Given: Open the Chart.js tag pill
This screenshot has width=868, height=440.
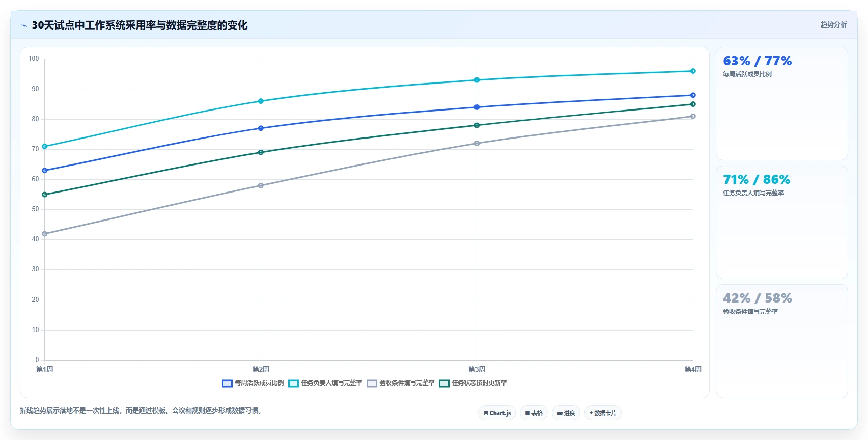Looking at the screenshot, I should click(x=497, y=413).
